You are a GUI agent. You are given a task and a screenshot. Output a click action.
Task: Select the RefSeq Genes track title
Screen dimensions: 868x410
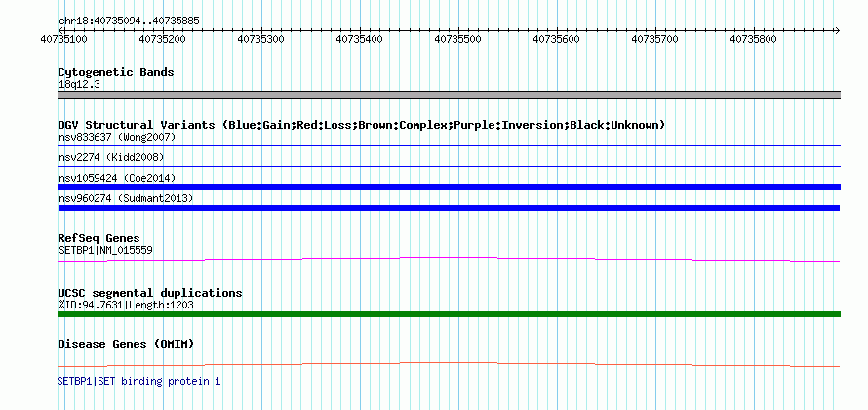pos(99,239)
